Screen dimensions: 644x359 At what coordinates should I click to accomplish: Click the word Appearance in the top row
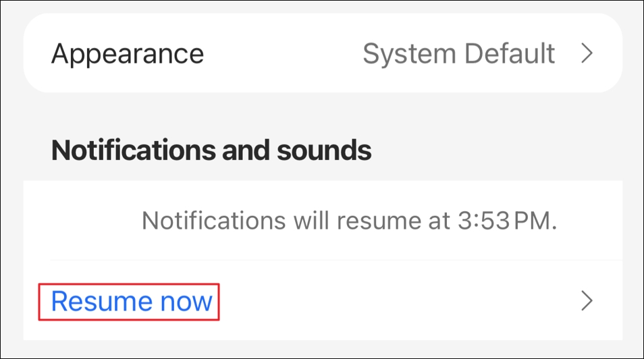coord(128,53)
